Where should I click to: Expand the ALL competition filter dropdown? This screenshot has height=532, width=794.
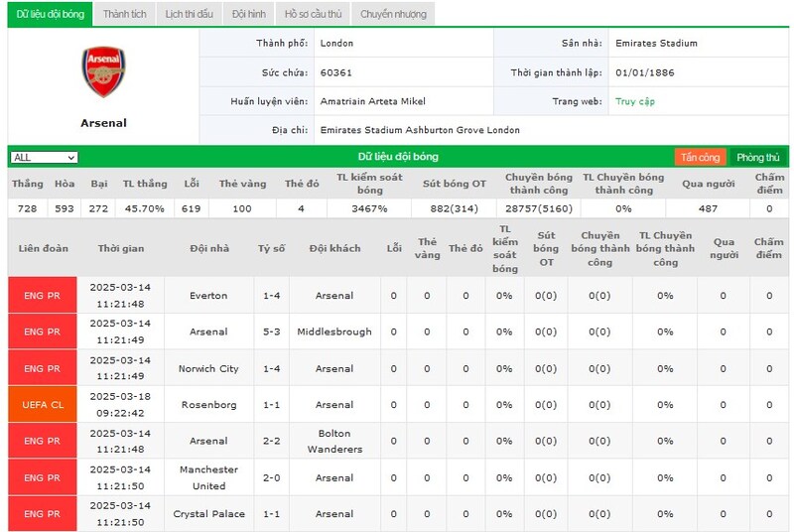tap(44, 158)
